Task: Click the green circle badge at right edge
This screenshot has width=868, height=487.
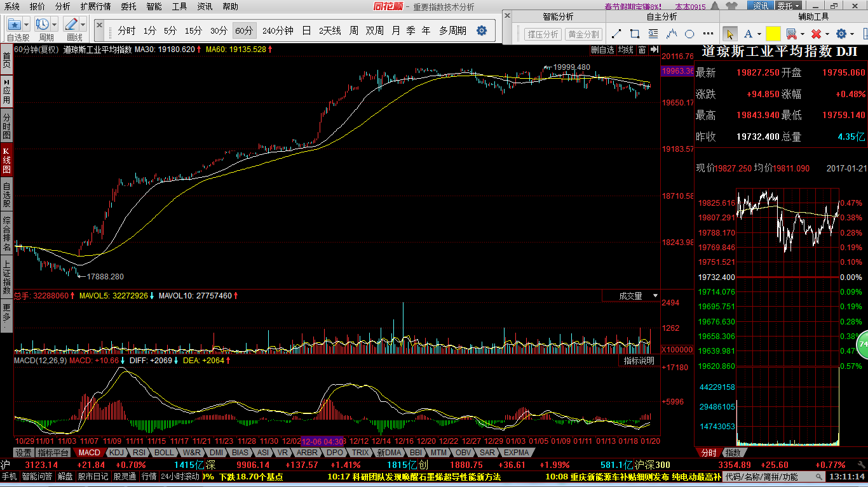Action: click(x=862, y=344)
